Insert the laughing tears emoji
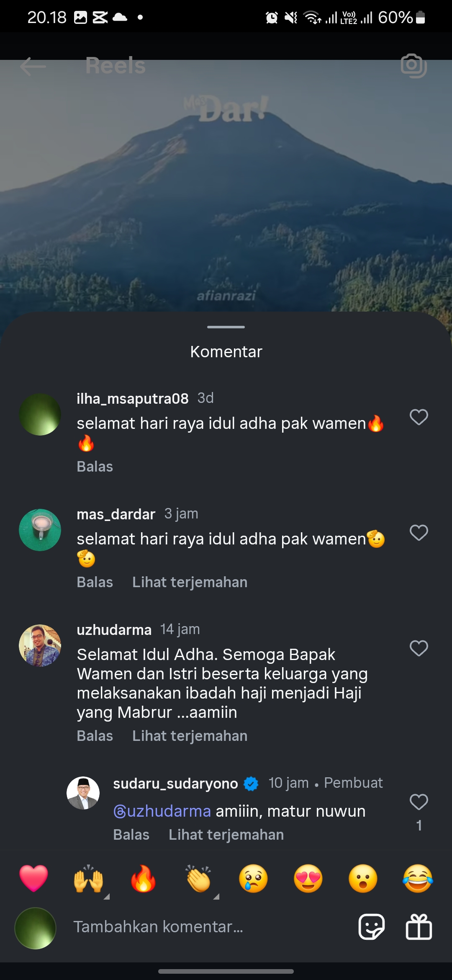This screenshot has height=980, width=452. pyautogui.click(x=418, y=878)
